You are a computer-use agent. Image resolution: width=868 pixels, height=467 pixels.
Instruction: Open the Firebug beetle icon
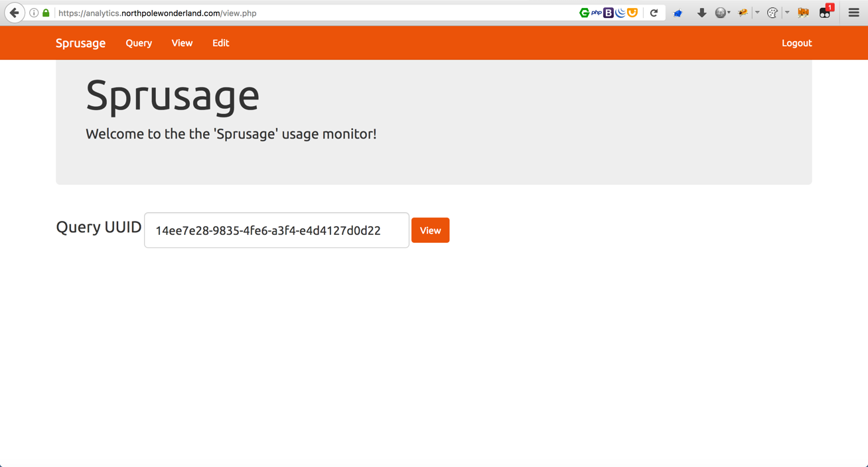click(743, 13)
